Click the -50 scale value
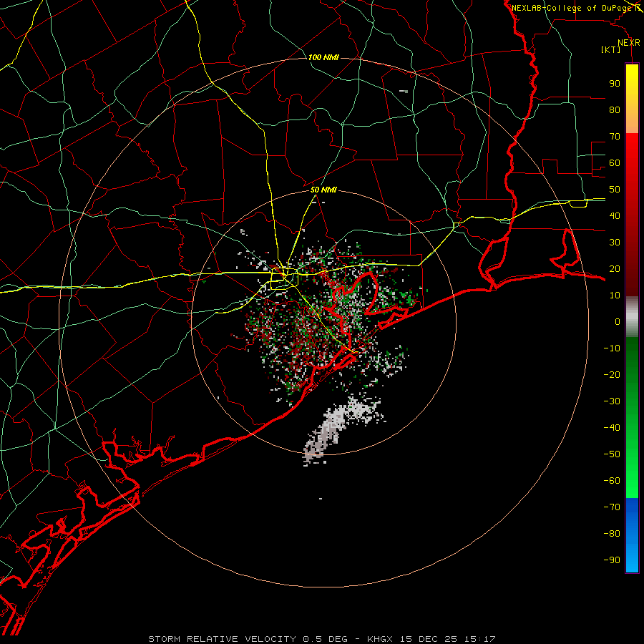This screenshot has width=644, height=644. point(612,454)
